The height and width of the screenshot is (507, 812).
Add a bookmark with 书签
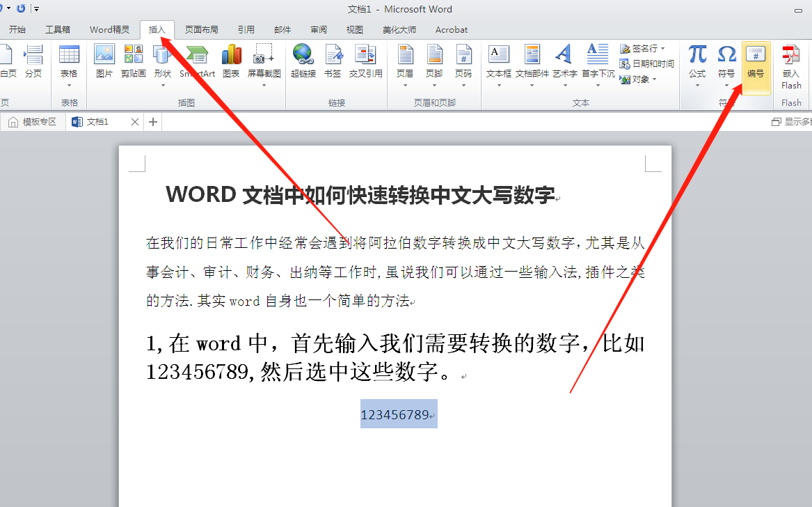pyautogui.click(x=333, y=62)
